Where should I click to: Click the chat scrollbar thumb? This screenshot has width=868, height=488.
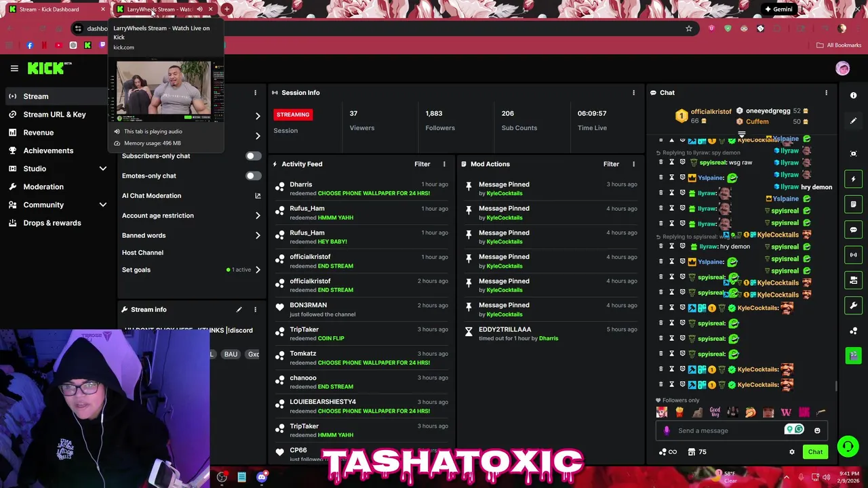(836, 386)
